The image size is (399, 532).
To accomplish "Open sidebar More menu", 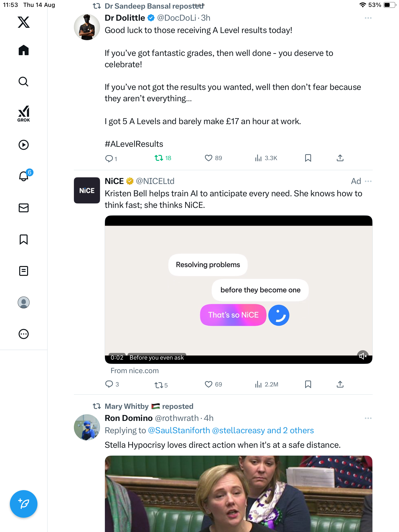I will pyautogui.click(x=24, y=334).
